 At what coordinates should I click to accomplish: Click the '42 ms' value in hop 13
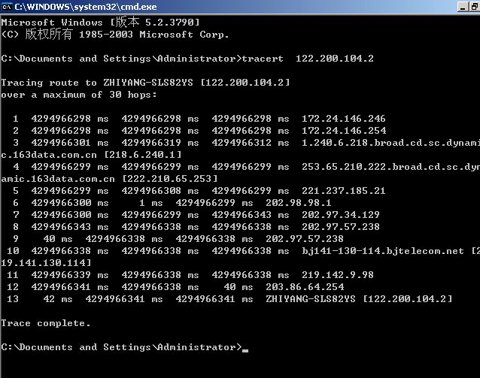pyautogui.click(x=58, y=299)
